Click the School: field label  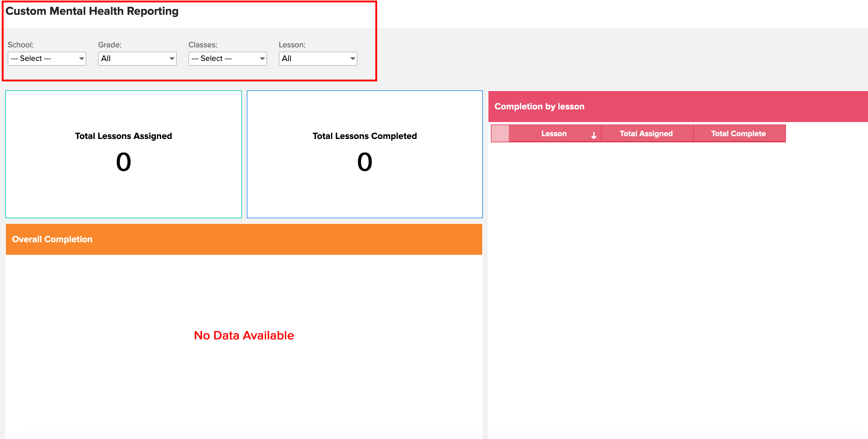tap(21, 45)
